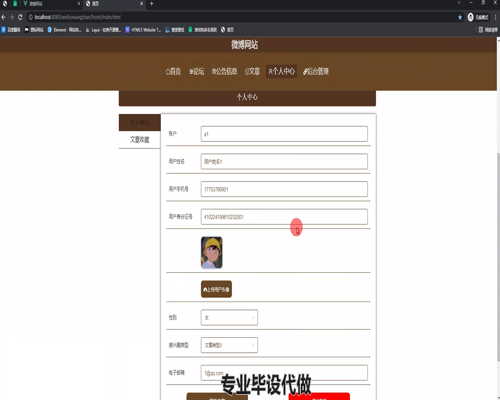Open the first blue bookmark
Viewport: 500px width, 400px height.
[x=11, y=30]
